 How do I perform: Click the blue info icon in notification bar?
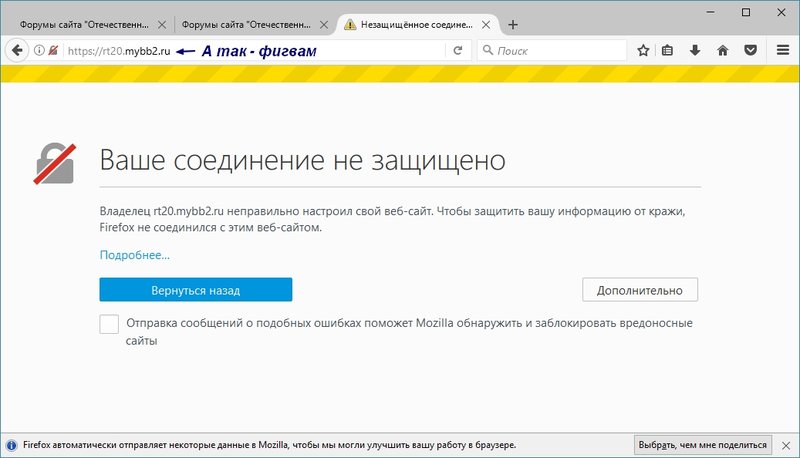(x=11, y=445)
